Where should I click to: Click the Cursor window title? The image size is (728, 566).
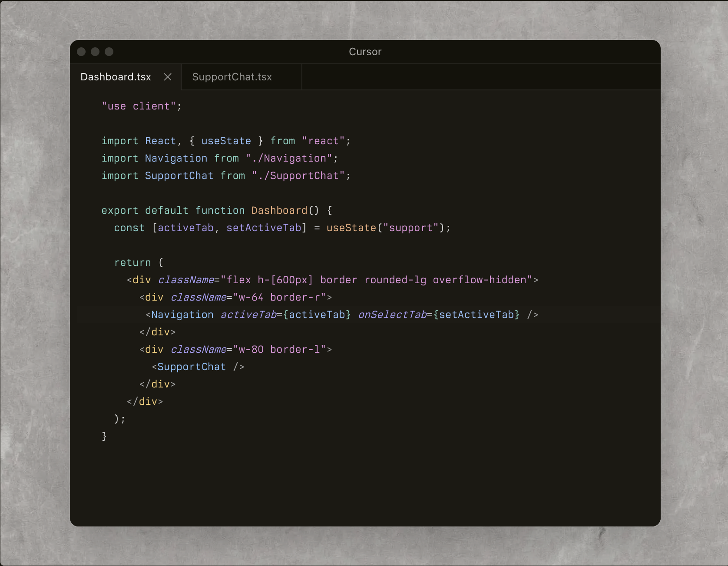pyautogui.click(x=365, y=52)
